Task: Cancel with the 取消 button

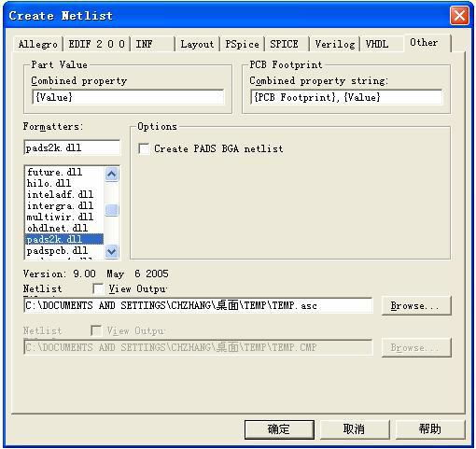Action: [355, 429]
